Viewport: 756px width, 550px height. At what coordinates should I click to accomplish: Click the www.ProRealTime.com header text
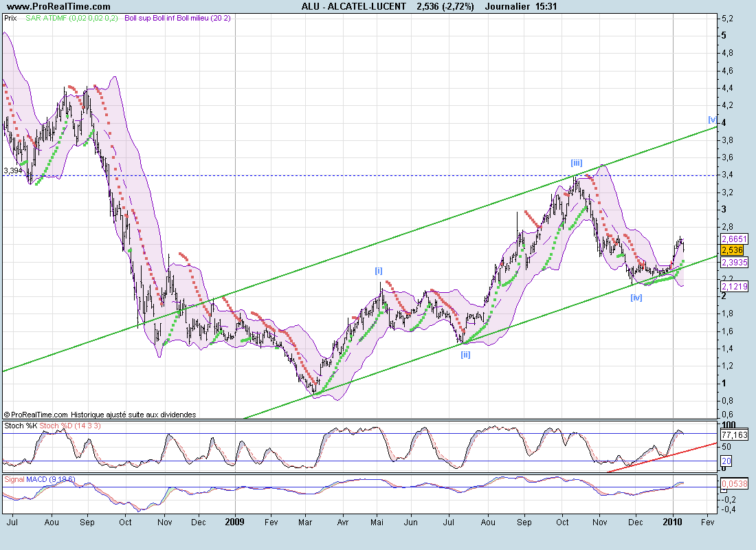point(59,6)
